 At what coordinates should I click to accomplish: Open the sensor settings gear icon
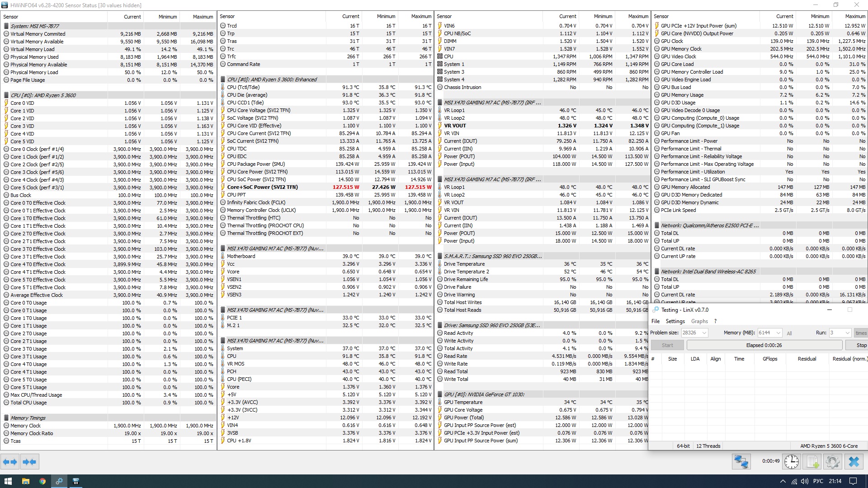coord(832,462)
